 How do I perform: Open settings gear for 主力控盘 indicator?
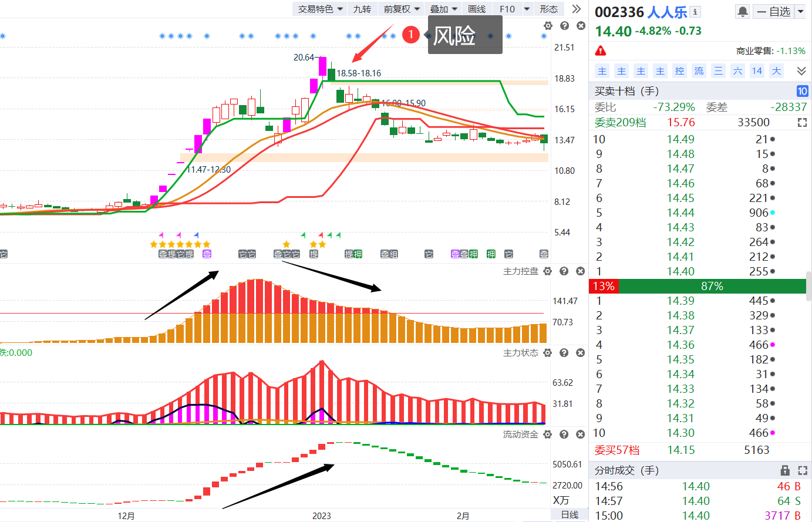coord(548,271)
